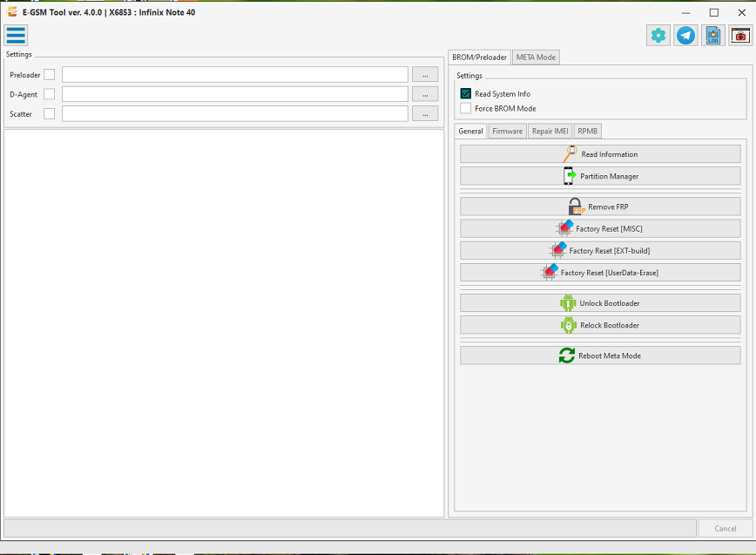
Task: Click the red camera screenshot icon
Action: [x=740, y=36]
